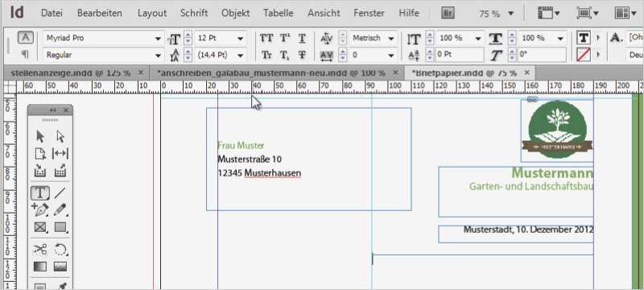The width and height of the screenshot is (644, 290).
Task: Open the Regular font style dropdown
Action: point(158,55)
